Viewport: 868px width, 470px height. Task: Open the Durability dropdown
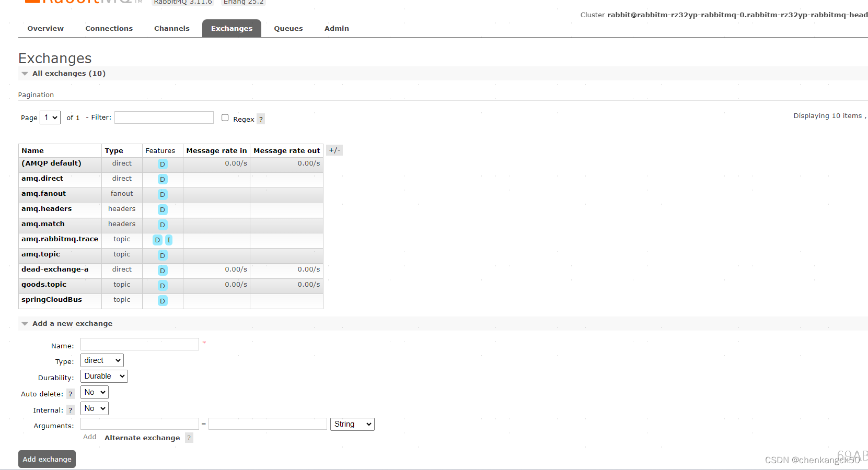104,376
